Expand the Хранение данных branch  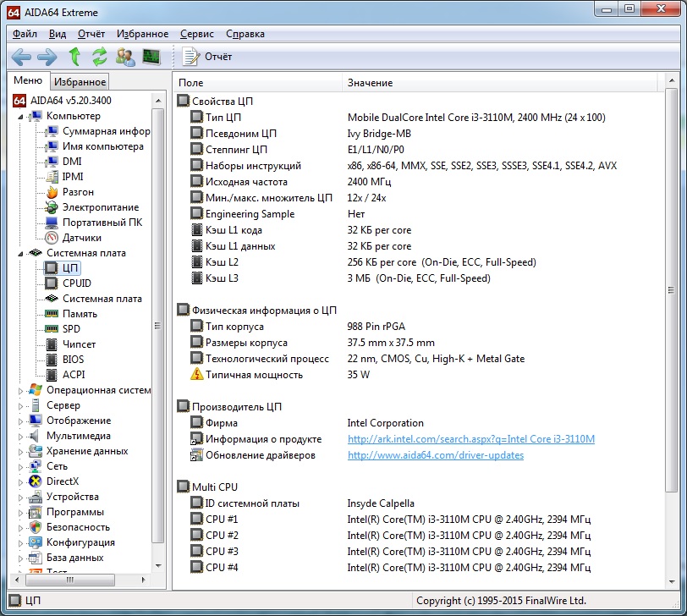[20, 452]
